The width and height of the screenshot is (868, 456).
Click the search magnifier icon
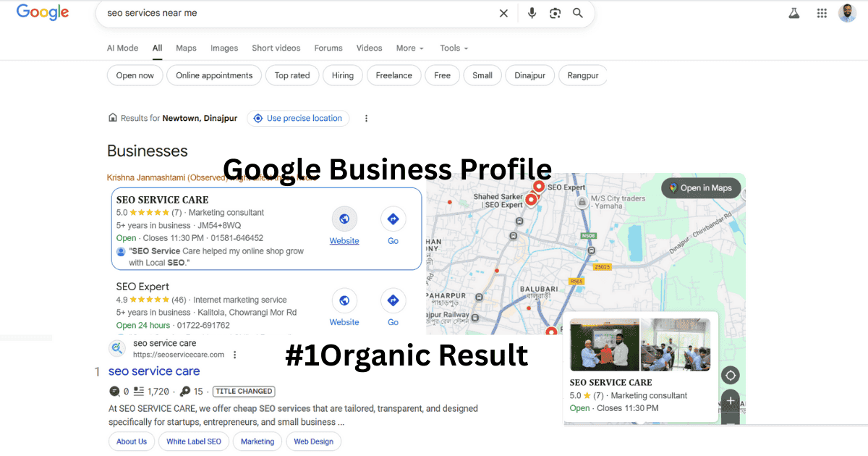point(577,12)
